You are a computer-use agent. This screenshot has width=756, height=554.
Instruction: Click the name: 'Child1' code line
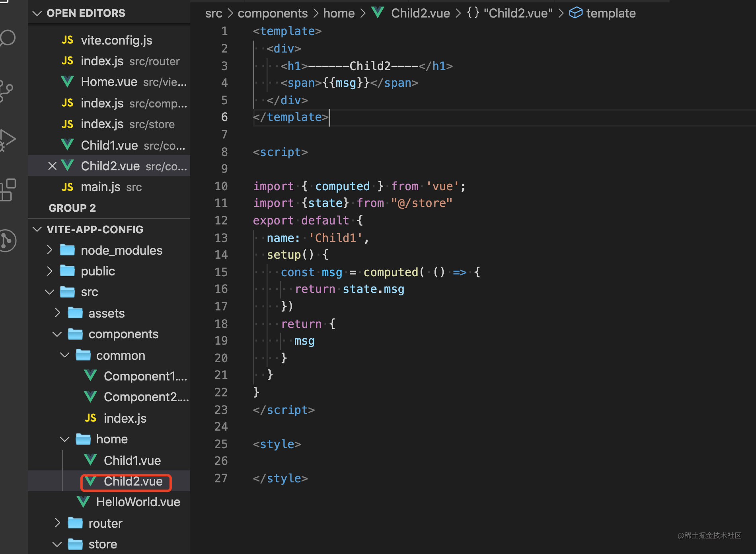pos(318,238)
